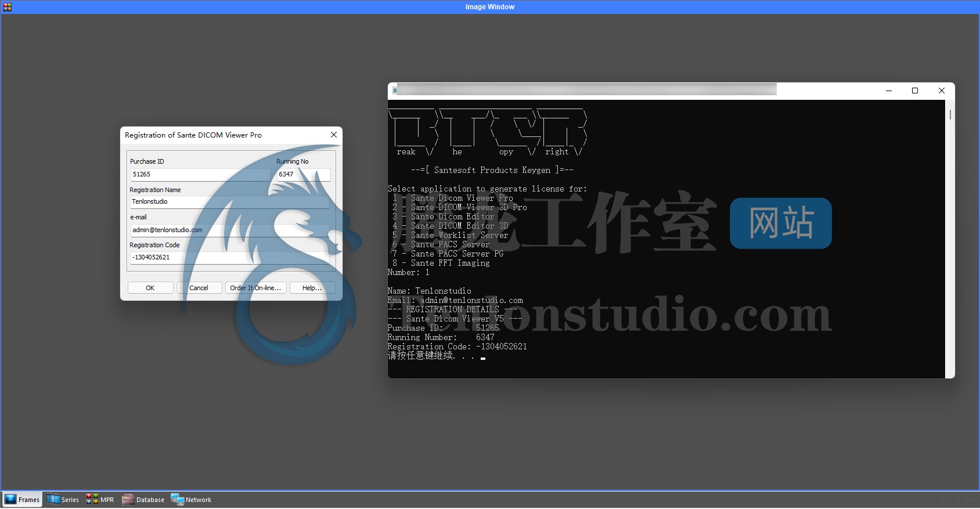The width and height of the screenshot is (980, 509).
Task: Click the 'Santesoft Products Keygen' heading text
Action: tap(492, 170)
